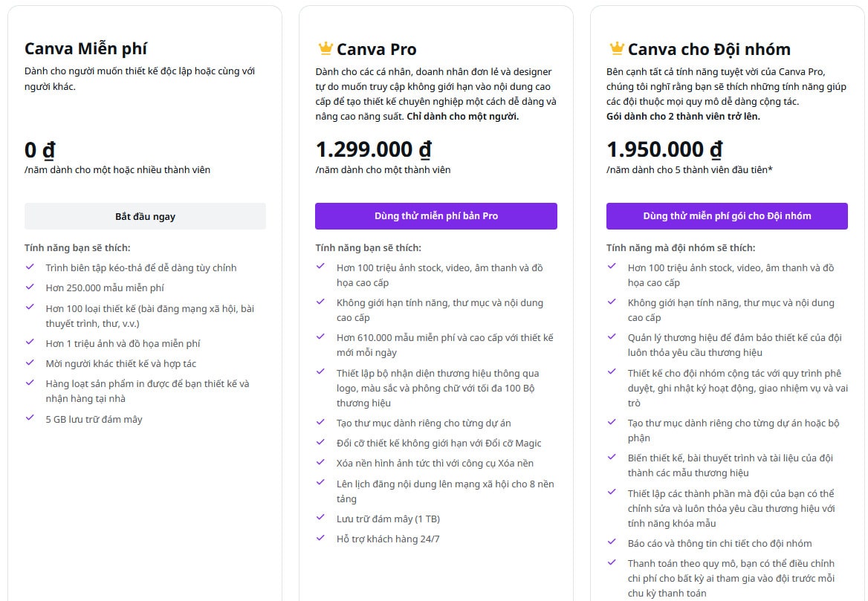
Task: Click the checkmark next to '5 GB lưu trữ đám mây'
Action: pos(31,419)
